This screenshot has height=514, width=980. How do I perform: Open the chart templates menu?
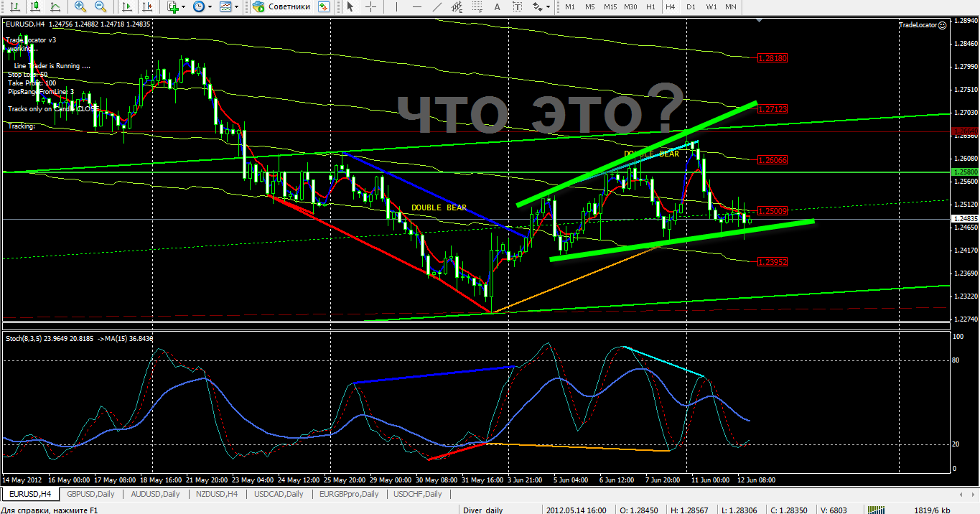[x=225, y=6]
